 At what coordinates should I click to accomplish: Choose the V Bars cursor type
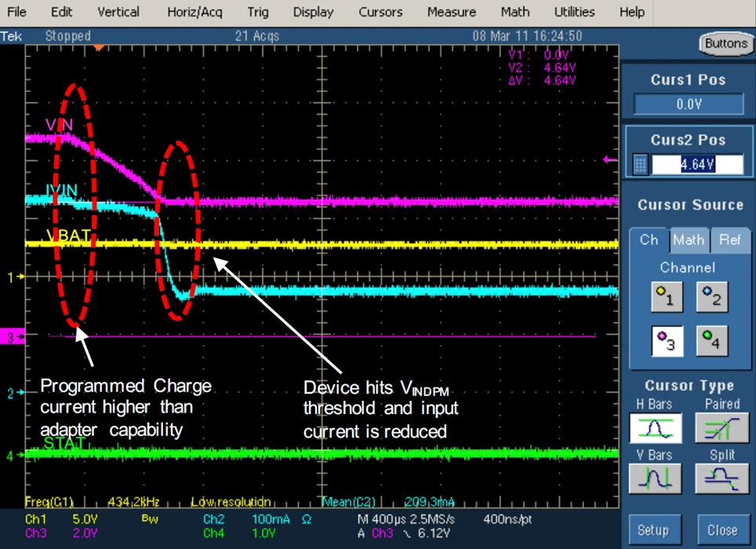point(656,478)
